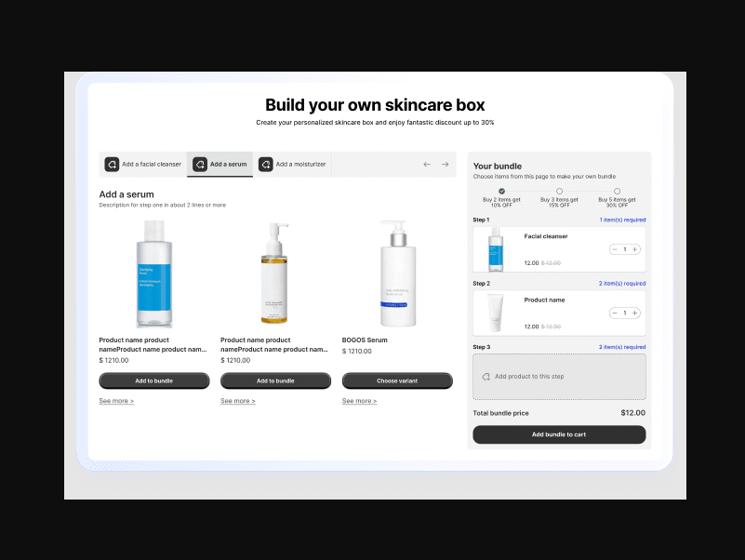Go to previous step with left arrow
The image size is (745, 560).
(x=427, y=164)
